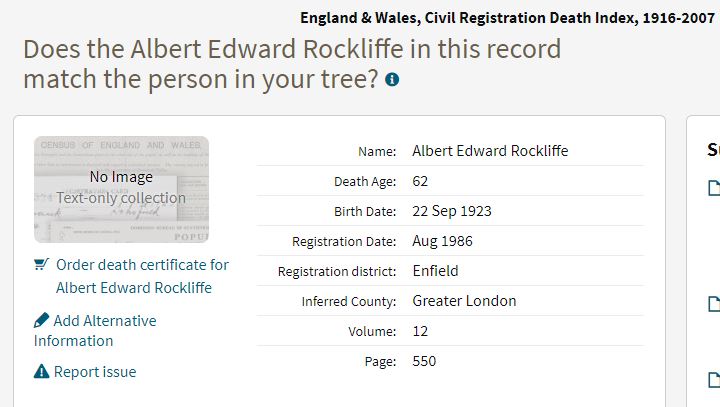Click the Death Age value 62
The width and height of the screenshot is (720, 407).
[x=420, y=181]
